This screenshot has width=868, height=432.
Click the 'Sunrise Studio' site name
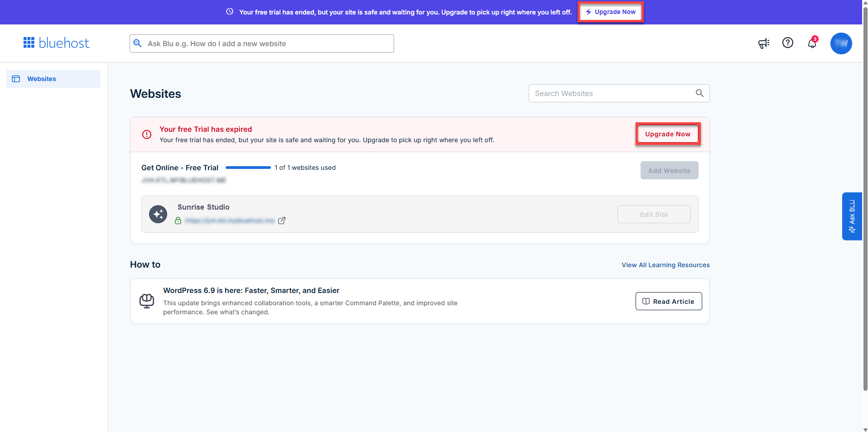pos(203,207)
